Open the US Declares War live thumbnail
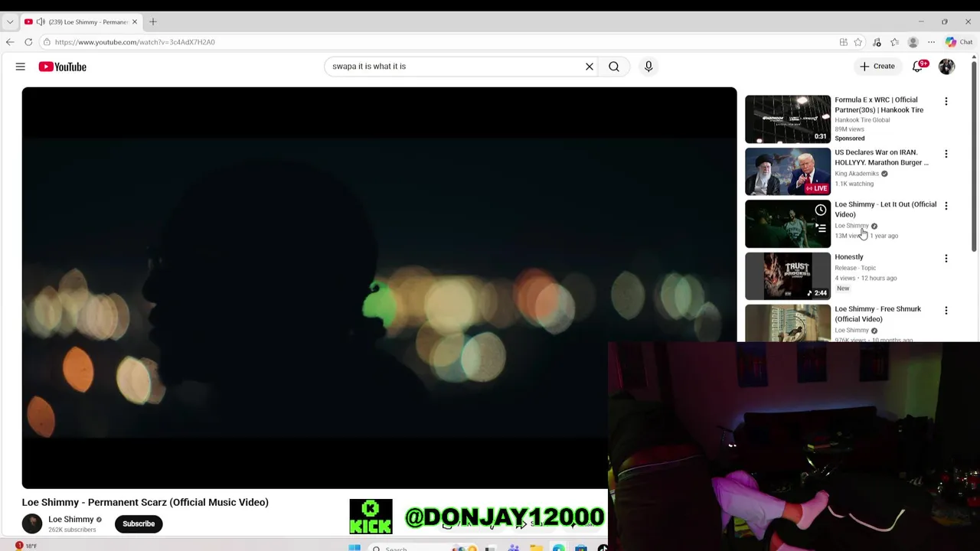Viewport: 980px width, 551px height. tap(788, 171)
